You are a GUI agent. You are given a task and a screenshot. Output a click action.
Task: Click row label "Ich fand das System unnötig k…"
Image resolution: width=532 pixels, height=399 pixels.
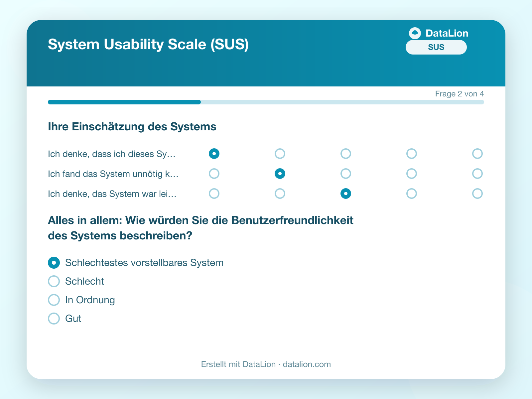click(x=113, y=174)
